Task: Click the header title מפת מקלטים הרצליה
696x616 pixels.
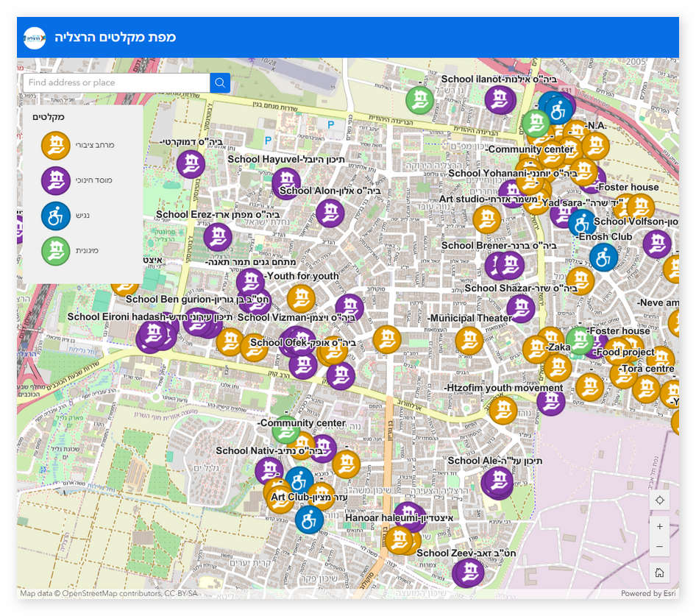Action: [x=115, y=38]
